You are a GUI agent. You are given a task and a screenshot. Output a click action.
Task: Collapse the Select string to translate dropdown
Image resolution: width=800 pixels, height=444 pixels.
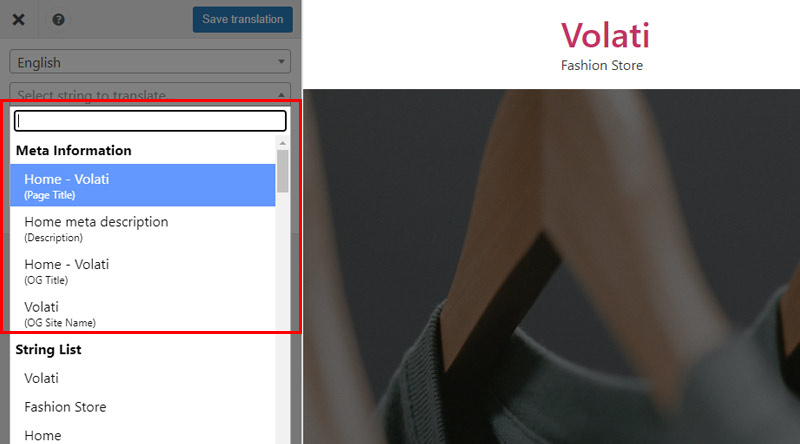pyautogui.click(x=150, y=93)
